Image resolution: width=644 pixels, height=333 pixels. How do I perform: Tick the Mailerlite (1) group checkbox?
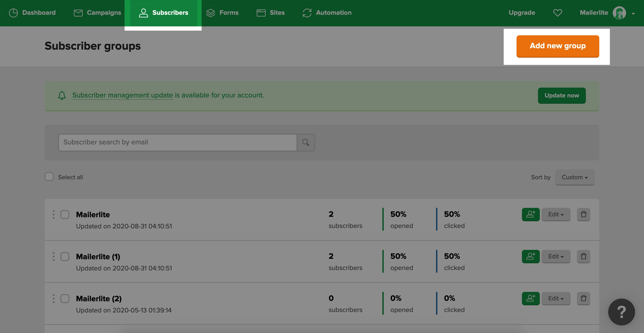65,257
